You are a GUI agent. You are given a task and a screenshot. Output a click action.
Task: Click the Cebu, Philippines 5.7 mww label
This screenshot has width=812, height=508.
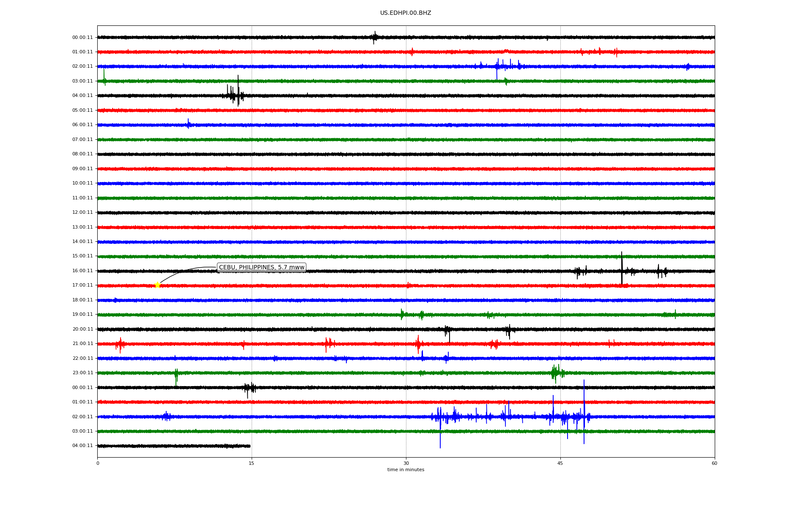coord(261,267)
